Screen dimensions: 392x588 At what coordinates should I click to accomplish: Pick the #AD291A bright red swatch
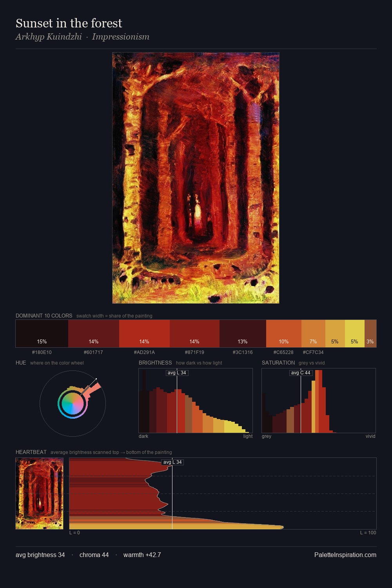[144, 334]
